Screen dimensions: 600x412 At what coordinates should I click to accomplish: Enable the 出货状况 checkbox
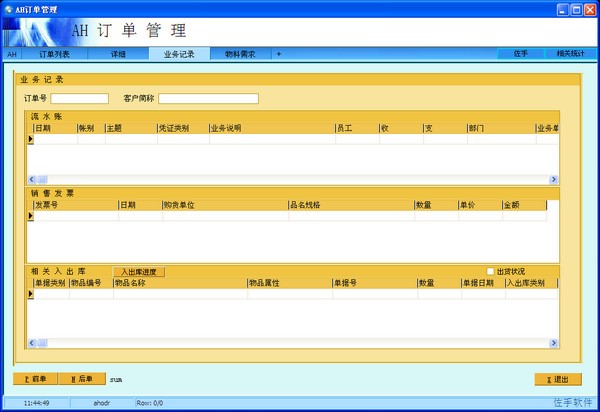tap(490, 271)
